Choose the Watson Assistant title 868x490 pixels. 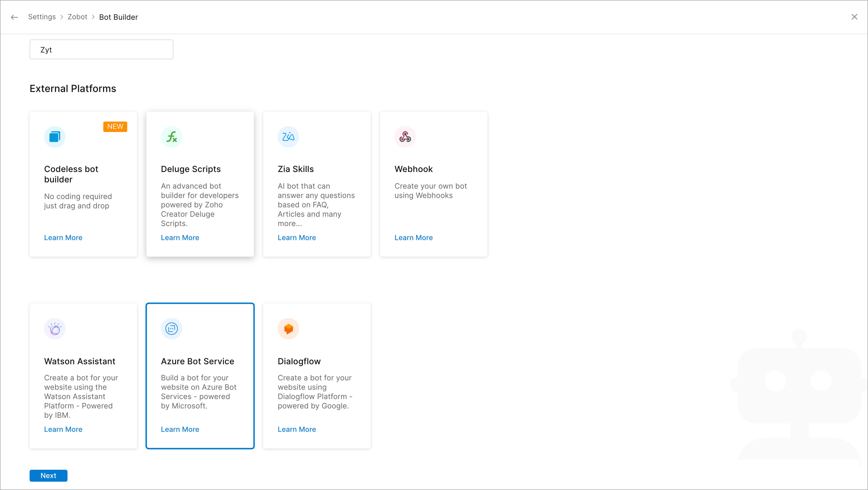79,361
